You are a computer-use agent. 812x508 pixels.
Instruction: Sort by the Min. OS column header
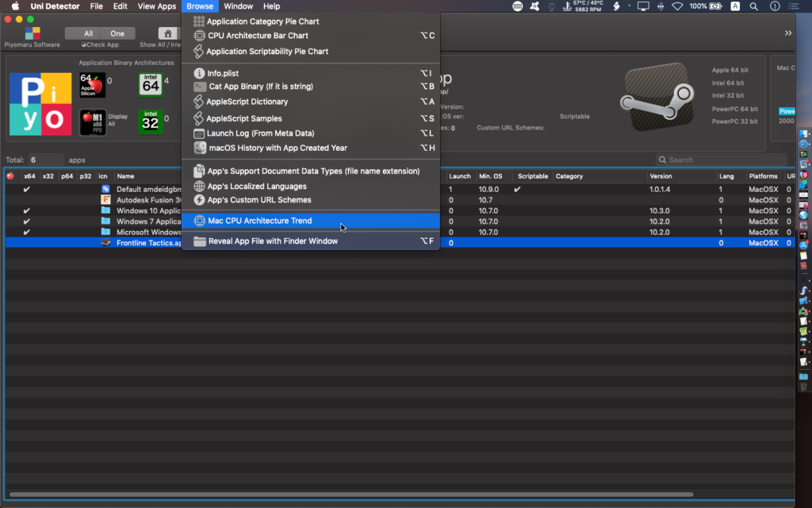coord(490,176)
